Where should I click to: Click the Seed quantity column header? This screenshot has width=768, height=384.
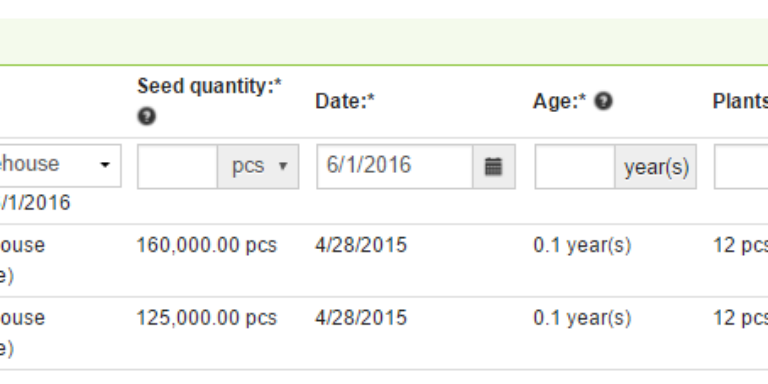(x=209, y=86)
